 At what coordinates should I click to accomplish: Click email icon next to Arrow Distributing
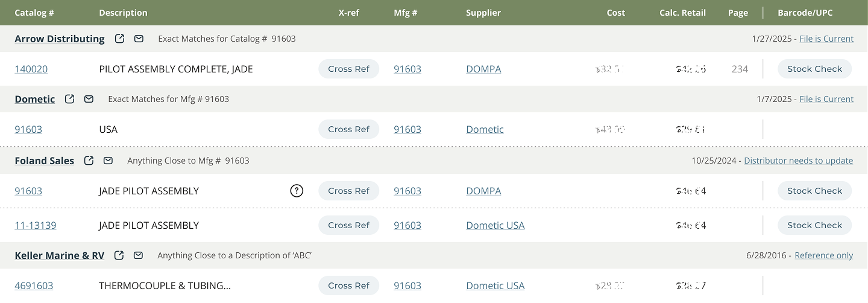point(139,39)
